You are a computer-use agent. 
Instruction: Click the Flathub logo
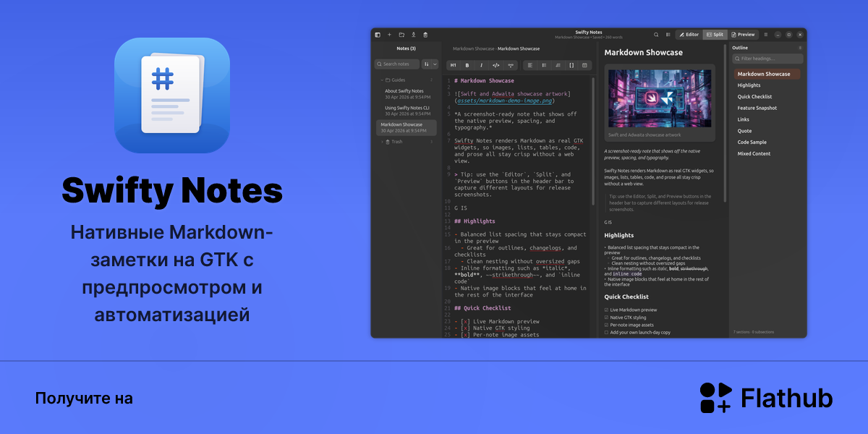click(x=766, y=399)
